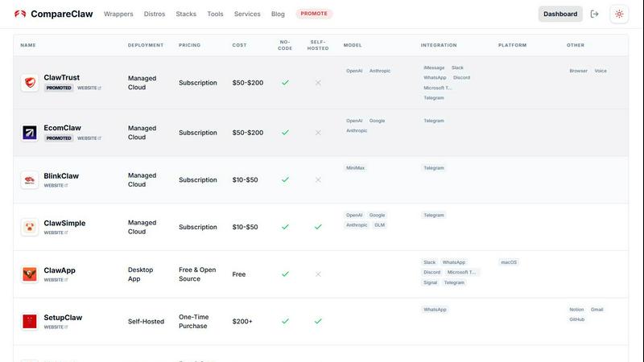Viewport: 644px width, 362px height.
Task: Click EcomClaw PROMOTED badge
Action: [x=59, y=138]
